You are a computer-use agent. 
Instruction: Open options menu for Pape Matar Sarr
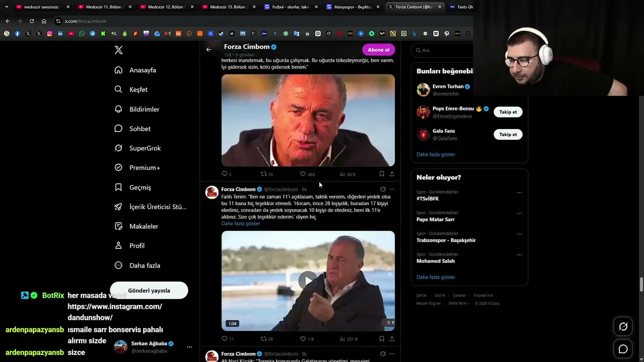click(x=519, y=213)
